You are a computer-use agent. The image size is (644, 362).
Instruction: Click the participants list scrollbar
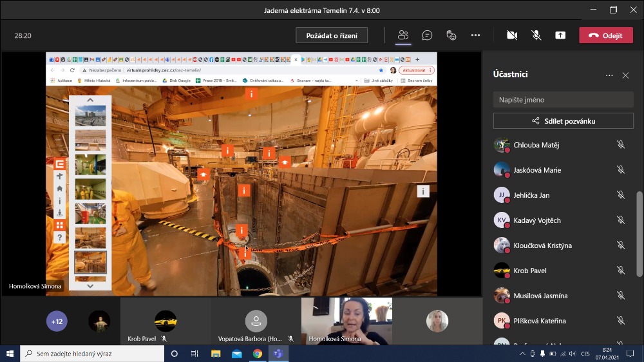coord(639,232)
